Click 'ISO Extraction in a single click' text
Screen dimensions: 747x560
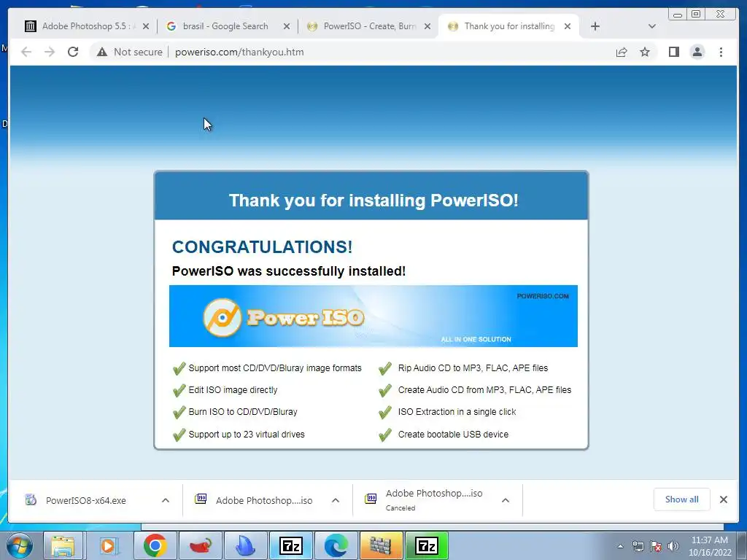[x=457, y=412]
